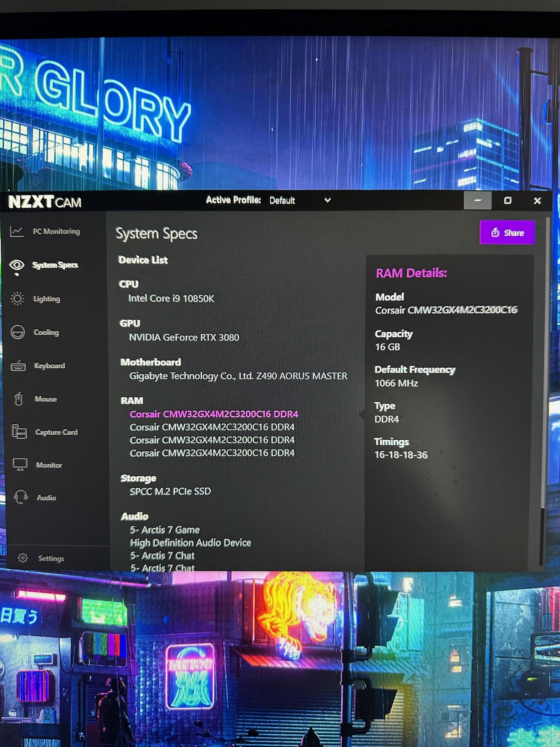560x747 pixels.
Task: Switch to Cooling section
Action: (x=46, y=332)
